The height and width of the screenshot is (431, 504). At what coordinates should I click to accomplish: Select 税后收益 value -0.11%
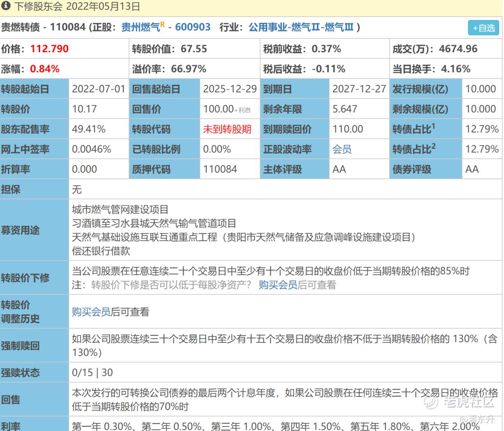coord(329,69)
